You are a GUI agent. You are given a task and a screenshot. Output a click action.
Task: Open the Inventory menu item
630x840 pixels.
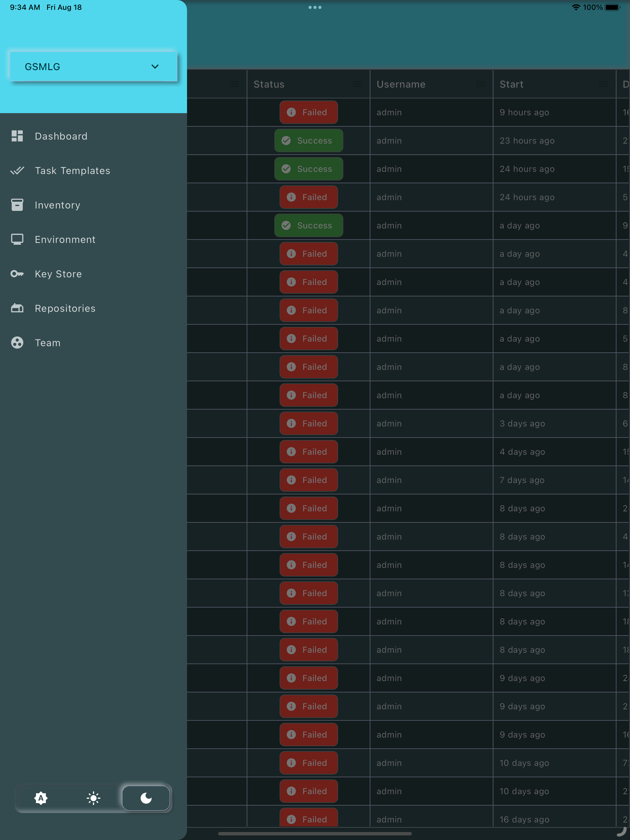point(58,205)
